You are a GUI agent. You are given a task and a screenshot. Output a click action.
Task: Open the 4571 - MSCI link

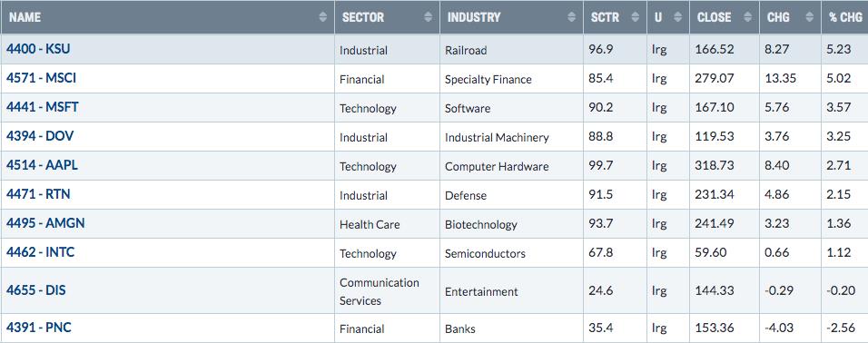coord(41,78)
